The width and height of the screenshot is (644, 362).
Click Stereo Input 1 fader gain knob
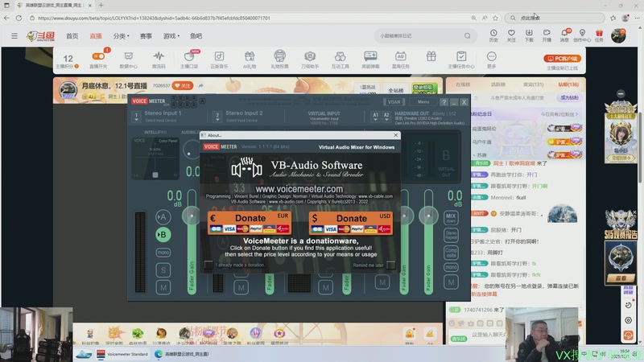coord(192,216)
